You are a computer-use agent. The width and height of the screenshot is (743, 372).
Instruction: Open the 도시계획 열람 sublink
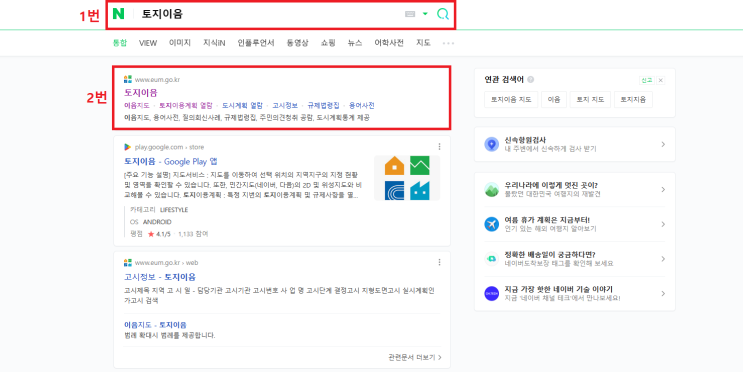(242, 105)
